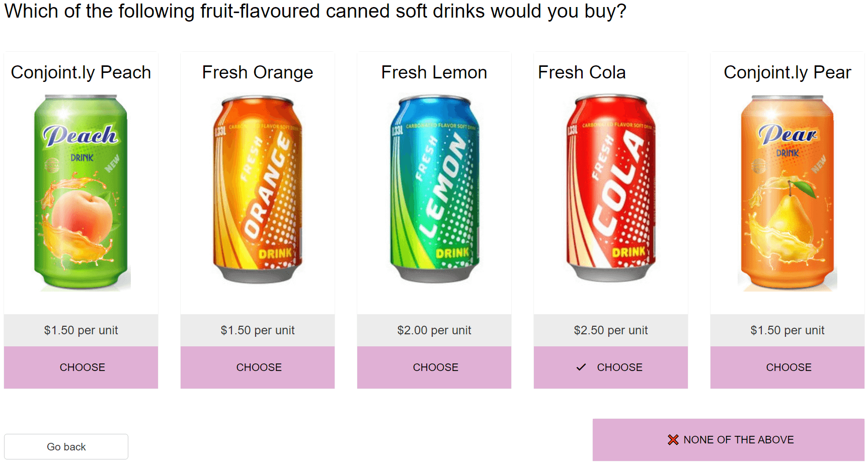
Task: Click the checkmark icon on Fresh Cola
Action: 581,367
